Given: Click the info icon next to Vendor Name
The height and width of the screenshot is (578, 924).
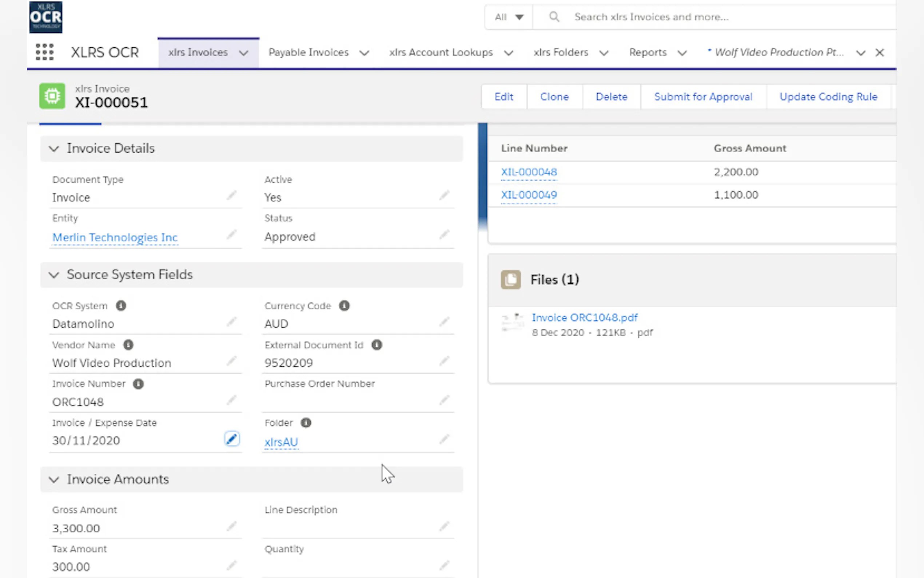Looking at the screenshot, I should click(128, 345).
